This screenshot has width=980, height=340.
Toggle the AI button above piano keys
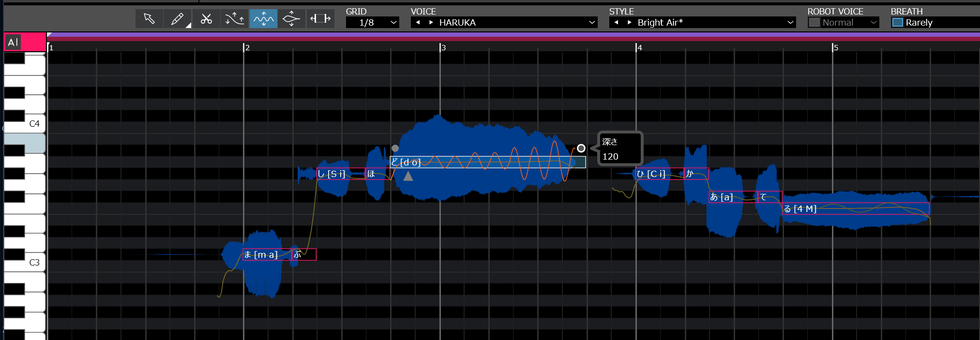(13, 42)
